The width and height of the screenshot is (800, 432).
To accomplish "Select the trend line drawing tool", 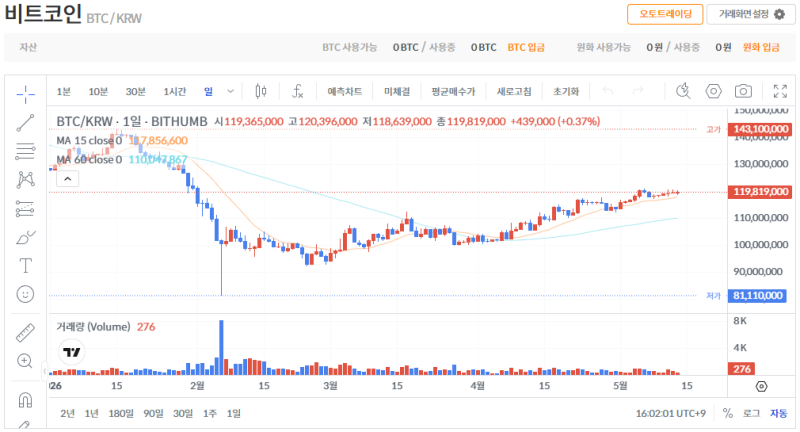I will (25, 123).
